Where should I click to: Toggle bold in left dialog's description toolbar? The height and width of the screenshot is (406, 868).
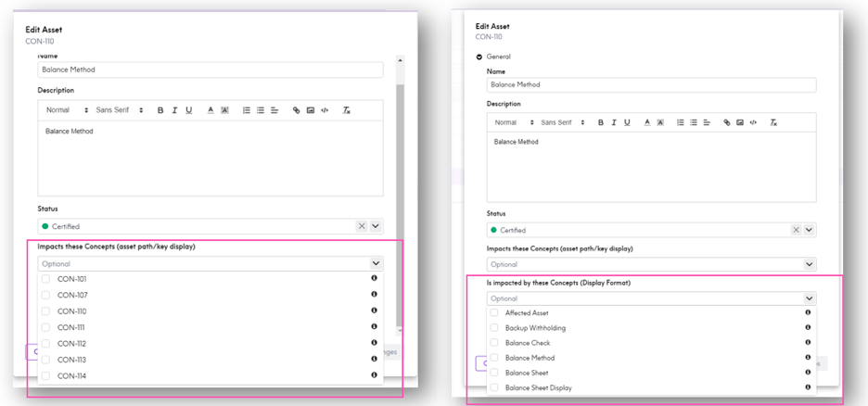pos(160,110)
